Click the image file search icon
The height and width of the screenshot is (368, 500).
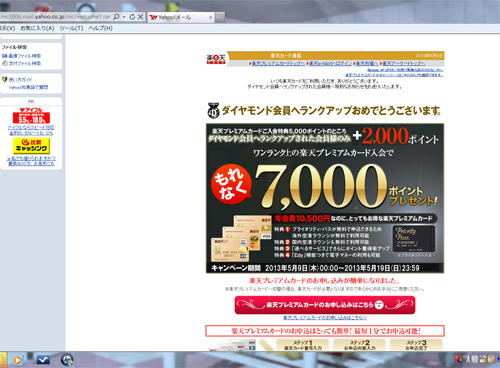point(5,56)
